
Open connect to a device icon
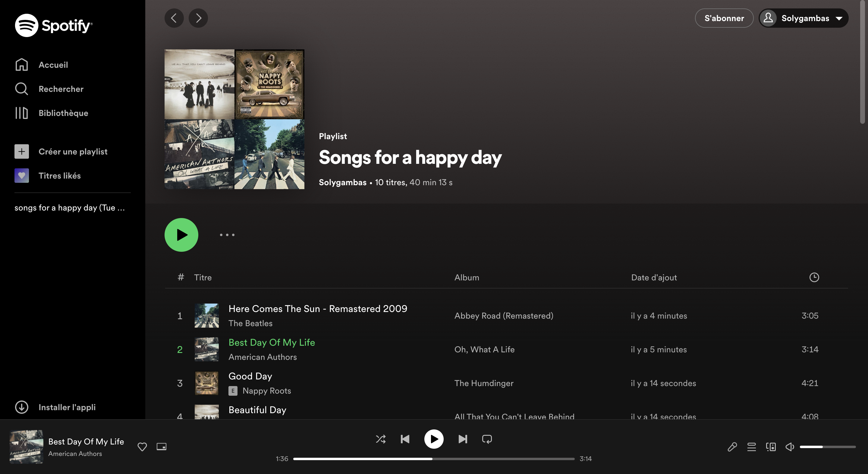click(771, 447)
